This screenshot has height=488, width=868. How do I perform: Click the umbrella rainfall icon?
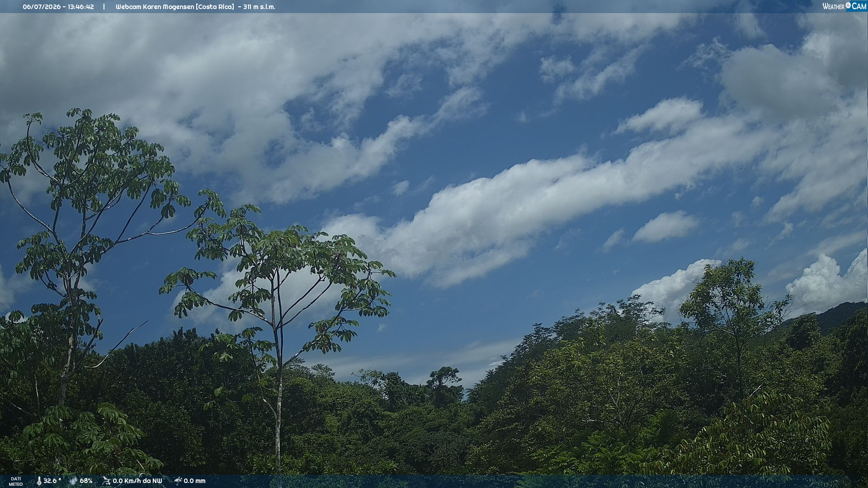(178, 481)
